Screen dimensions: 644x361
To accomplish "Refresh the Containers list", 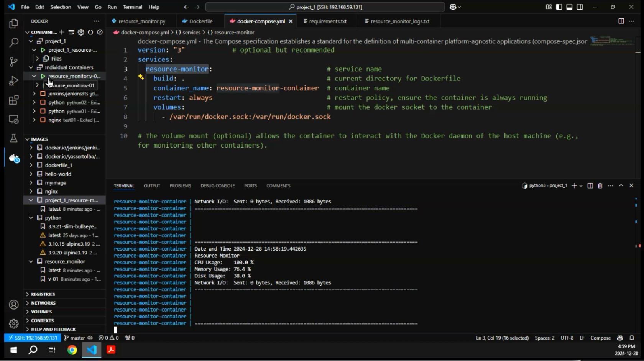I will (x=90, y=32).
